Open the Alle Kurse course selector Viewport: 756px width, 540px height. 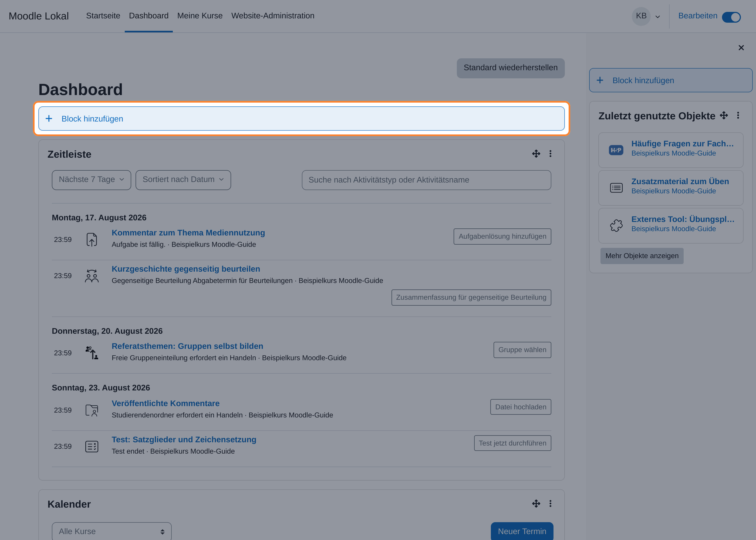coord(112,531)
